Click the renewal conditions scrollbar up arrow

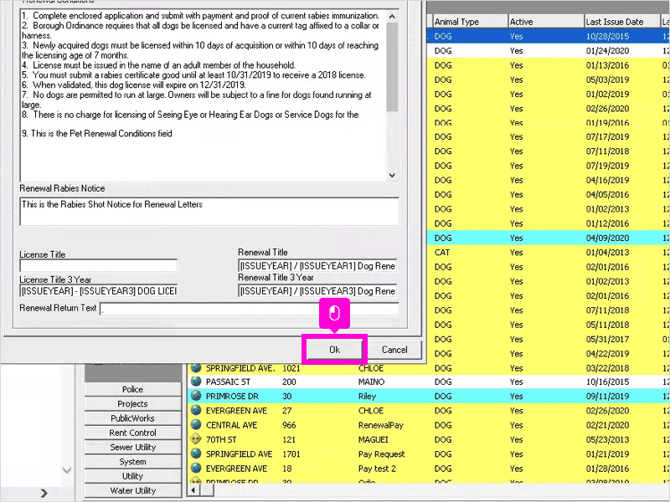pos(392,17)
